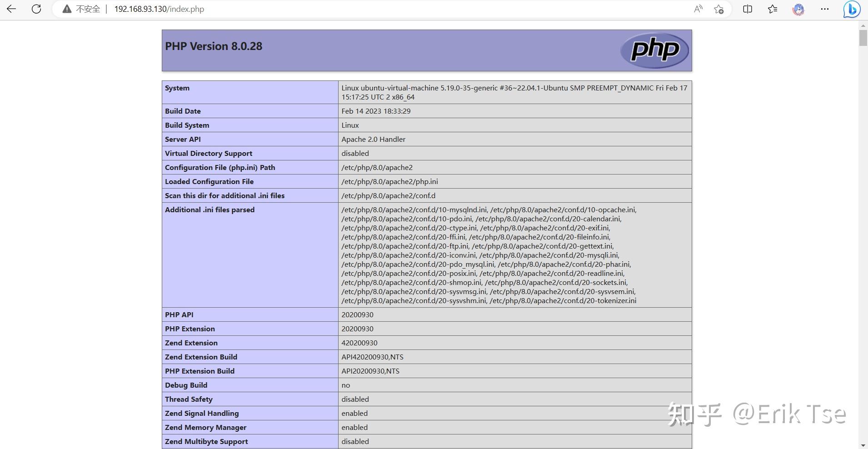
Task: Open site security info via 不安全 warning icon
Action: pyautogui.click(x=66, y=9)
